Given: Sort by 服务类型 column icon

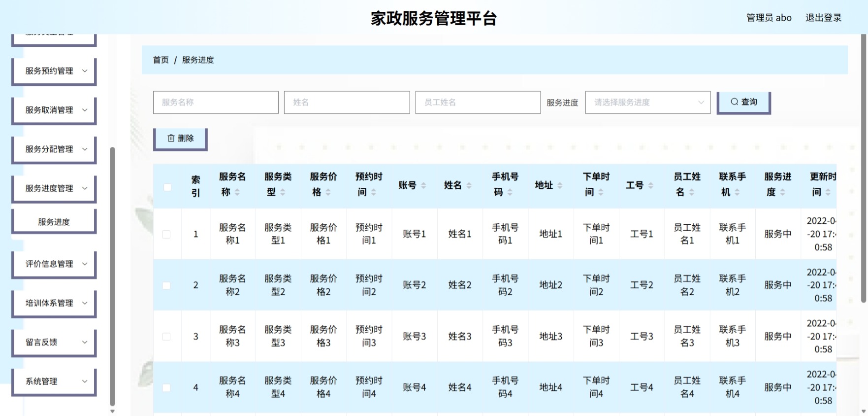Looking at the screenshot, I should (283, 192).
